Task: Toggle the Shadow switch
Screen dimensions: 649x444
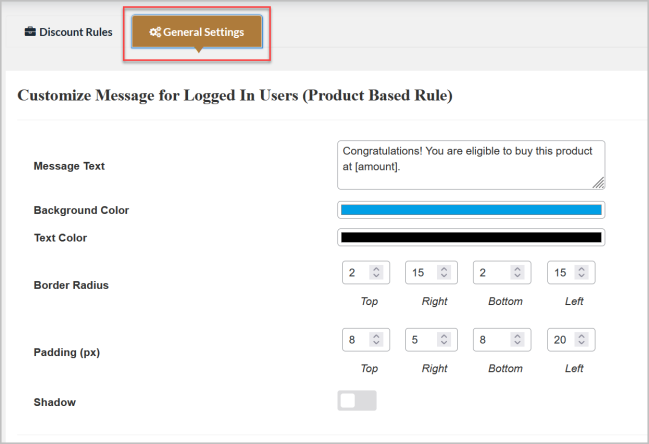Action: [357, 401]
